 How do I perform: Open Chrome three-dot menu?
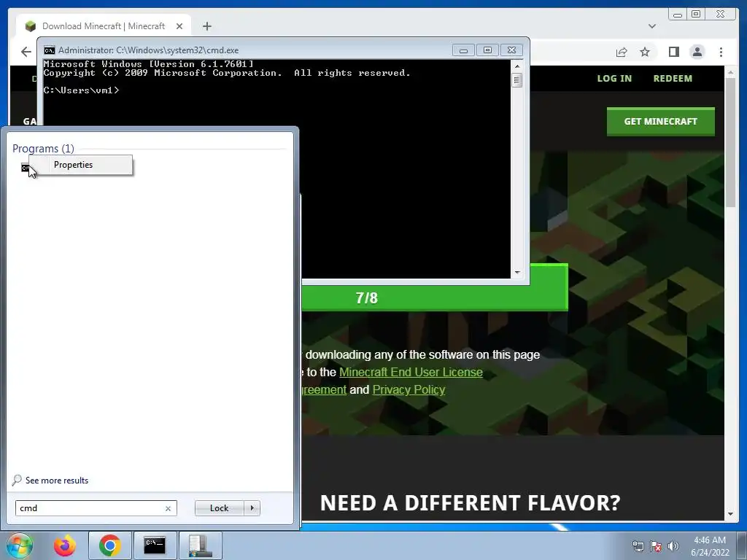[721, 52]
